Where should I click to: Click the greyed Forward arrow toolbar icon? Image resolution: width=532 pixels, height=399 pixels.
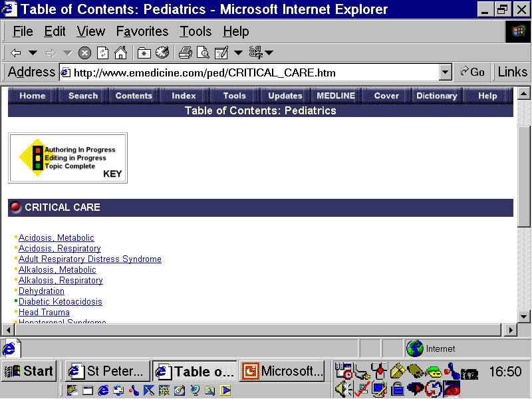[x=51, y=53]
